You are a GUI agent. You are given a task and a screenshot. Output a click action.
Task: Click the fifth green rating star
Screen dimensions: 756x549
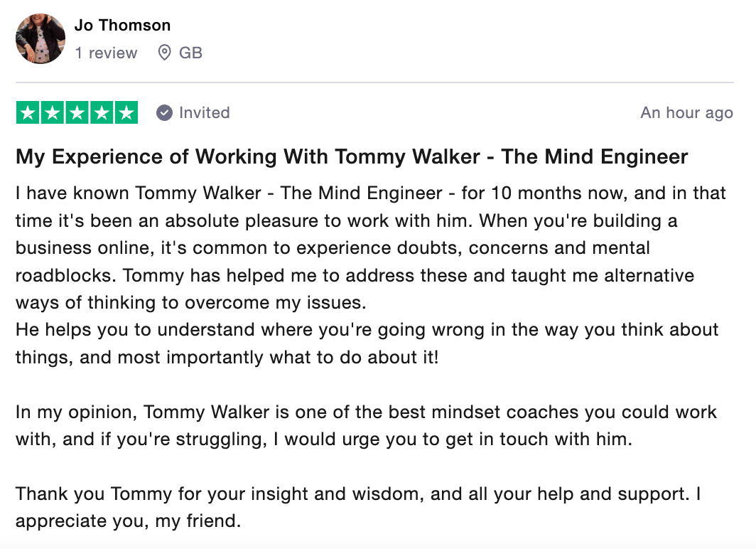point(126,112)
